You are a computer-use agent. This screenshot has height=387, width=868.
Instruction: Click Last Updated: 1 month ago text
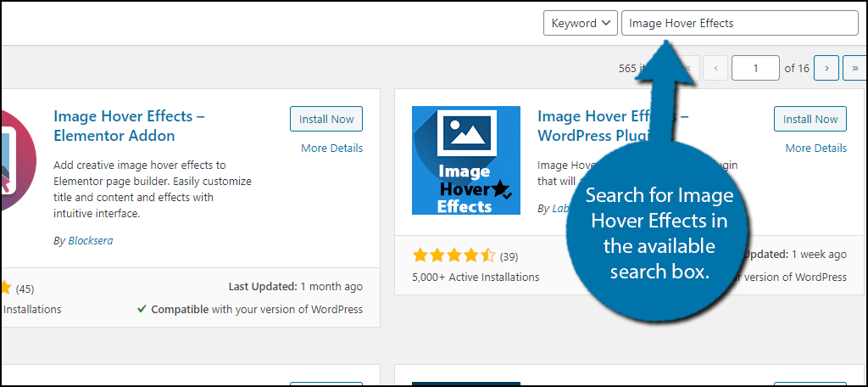point(296,287)
